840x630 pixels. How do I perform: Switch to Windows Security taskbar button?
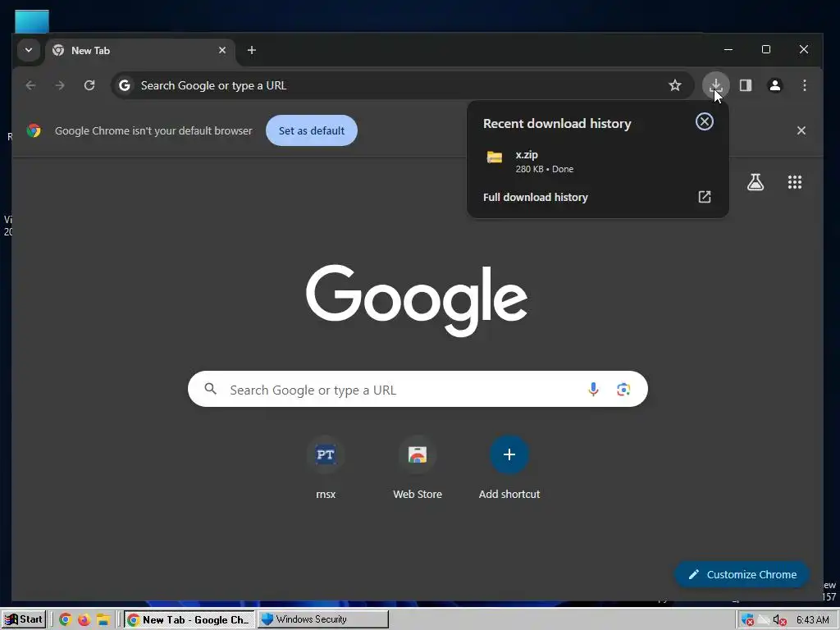(323, 619)
